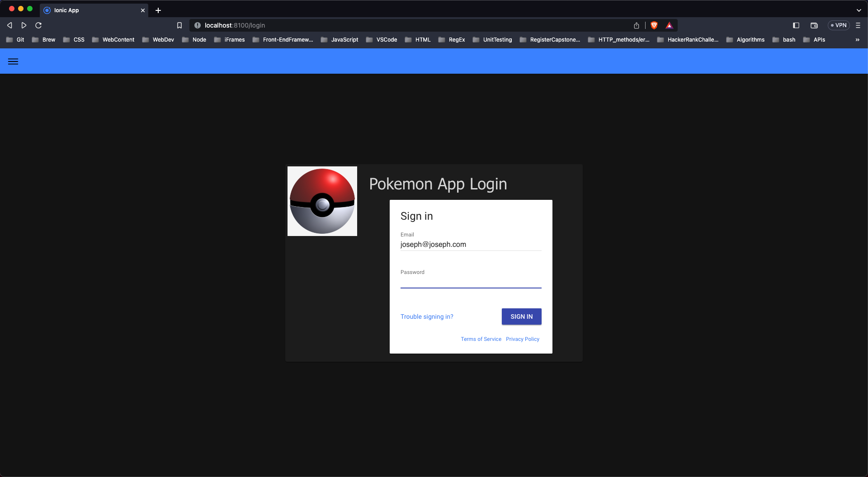Screen dimensions: 868x477
Task: Open a new tab with the plus icon
Action: tap(158, 10)
